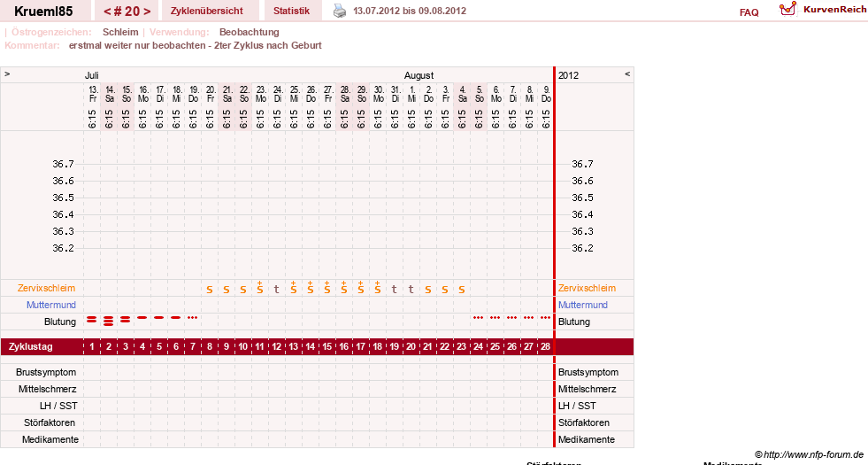Click the date header 28. Sa
Screen dimensions: 868x465
tap(344, 94)
